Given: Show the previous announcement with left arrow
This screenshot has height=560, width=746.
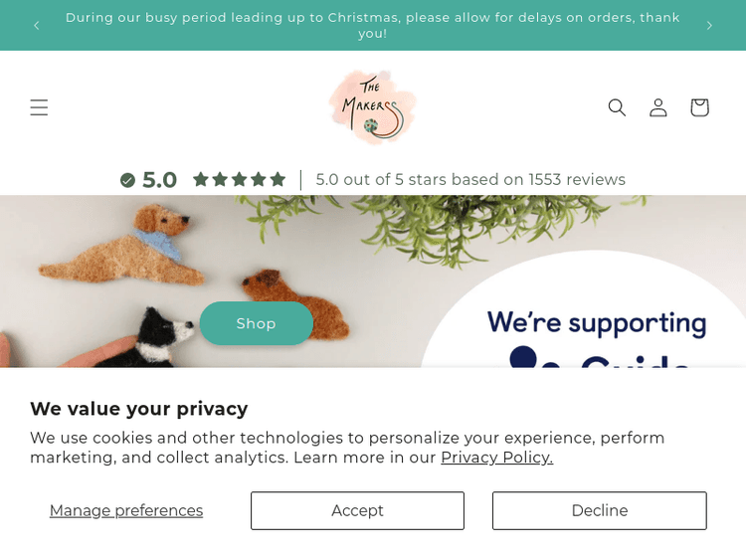Looking at the screenshot, I should pos(37,25).
